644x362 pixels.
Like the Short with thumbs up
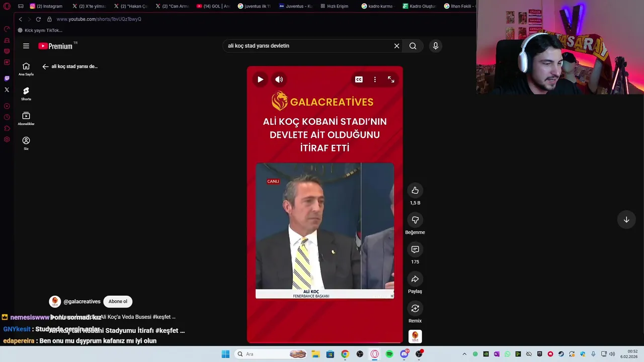(x=415, y=191)
